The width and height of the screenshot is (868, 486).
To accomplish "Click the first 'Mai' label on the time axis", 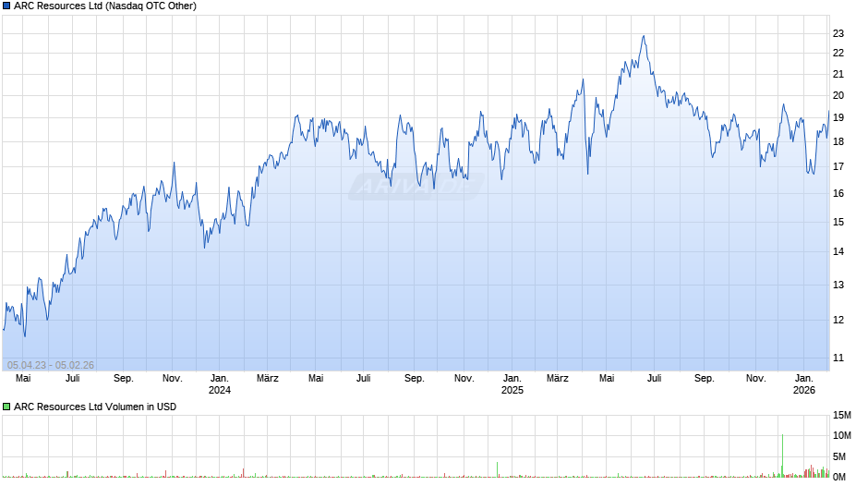I will 23,378.
